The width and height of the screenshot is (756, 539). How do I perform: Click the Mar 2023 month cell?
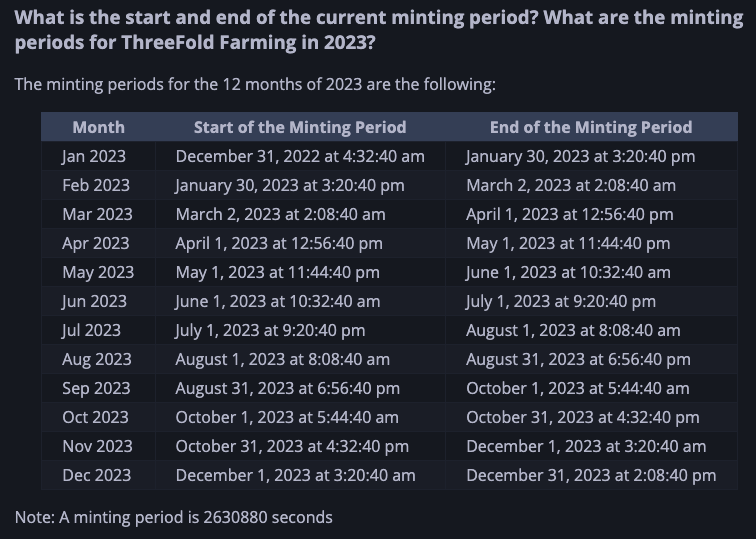(97, 214)
